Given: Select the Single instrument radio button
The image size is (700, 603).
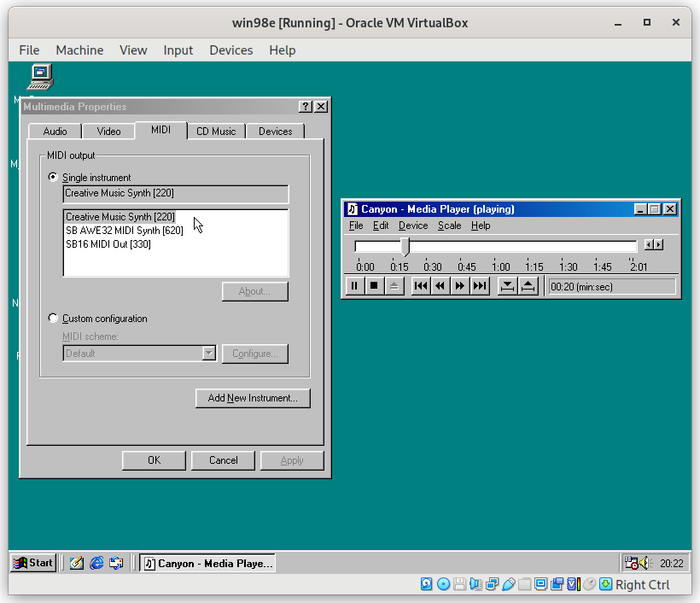Looking at the screenshot, I should 53,178.
